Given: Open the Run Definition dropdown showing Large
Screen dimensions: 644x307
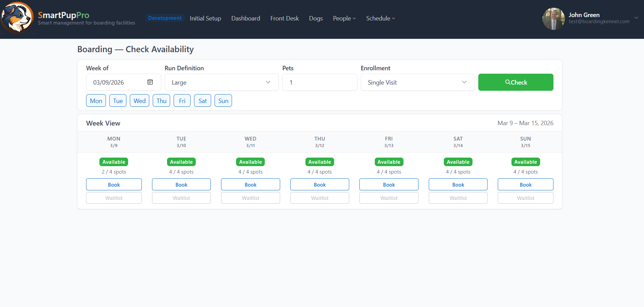Looking at the screenshot, I should (221, 82).
